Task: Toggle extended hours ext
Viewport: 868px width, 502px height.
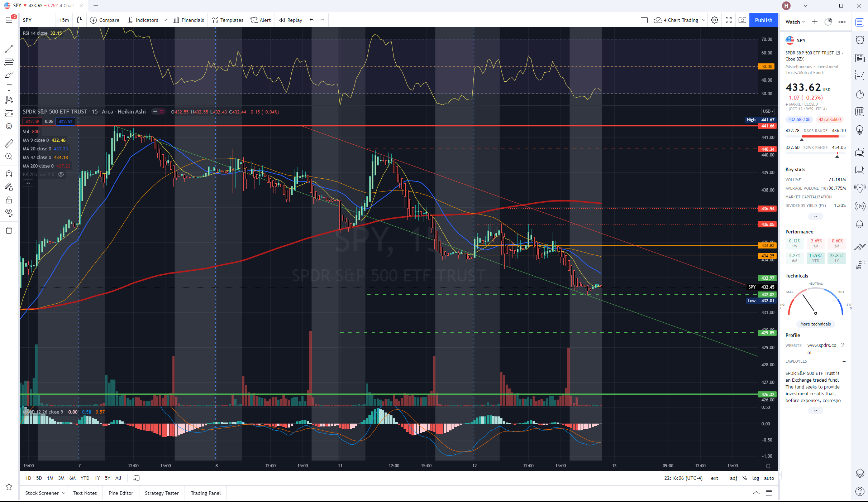Action: [x=714, y=478]
